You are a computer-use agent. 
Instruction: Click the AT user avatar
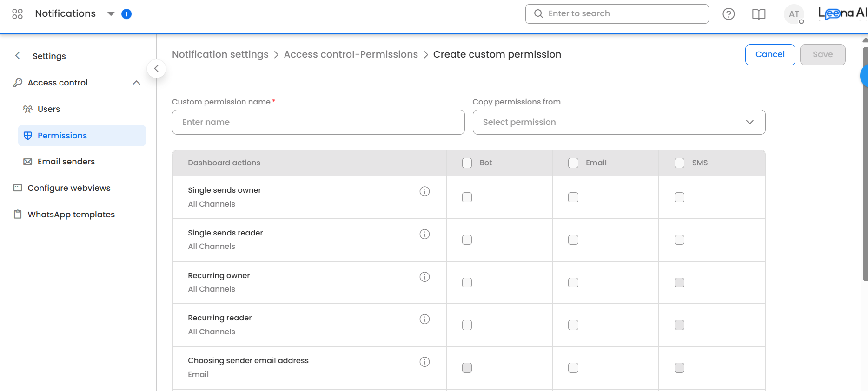(794, 14)
